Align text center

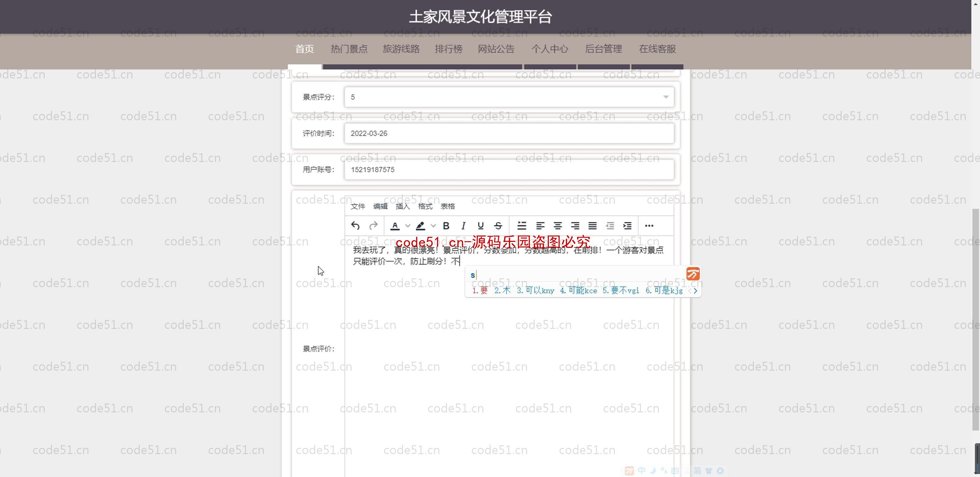[558, 226]
